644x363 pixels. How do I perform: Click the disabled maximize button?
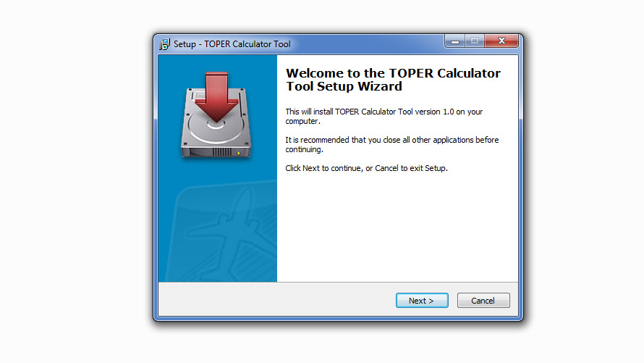click(x=475, y=41)
